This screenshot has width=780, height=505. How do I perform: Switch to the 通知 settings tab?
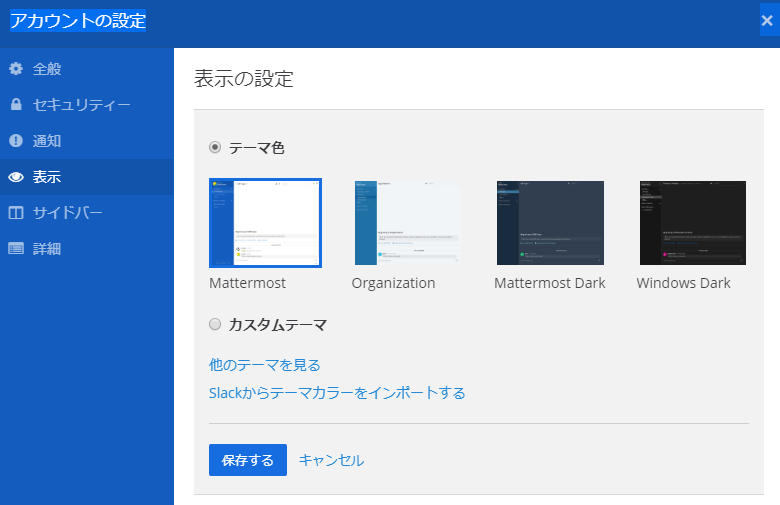pyautogui.click(x=87, y=141)
